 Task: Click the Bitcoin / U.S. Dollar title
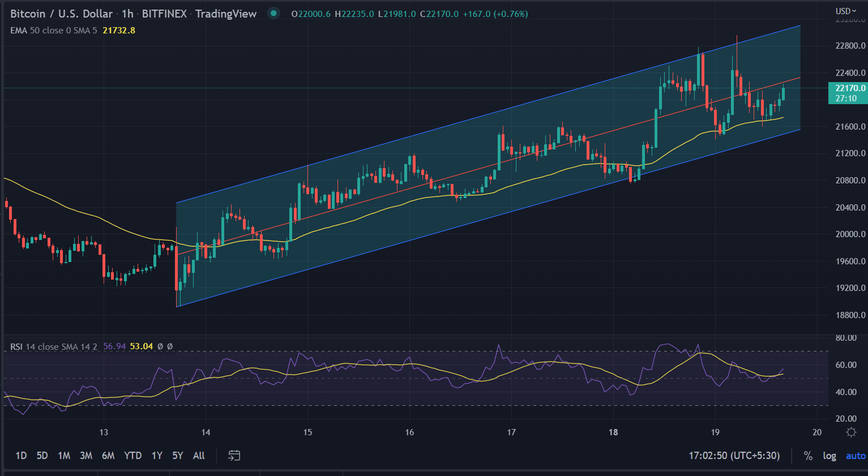click(61, 14)
